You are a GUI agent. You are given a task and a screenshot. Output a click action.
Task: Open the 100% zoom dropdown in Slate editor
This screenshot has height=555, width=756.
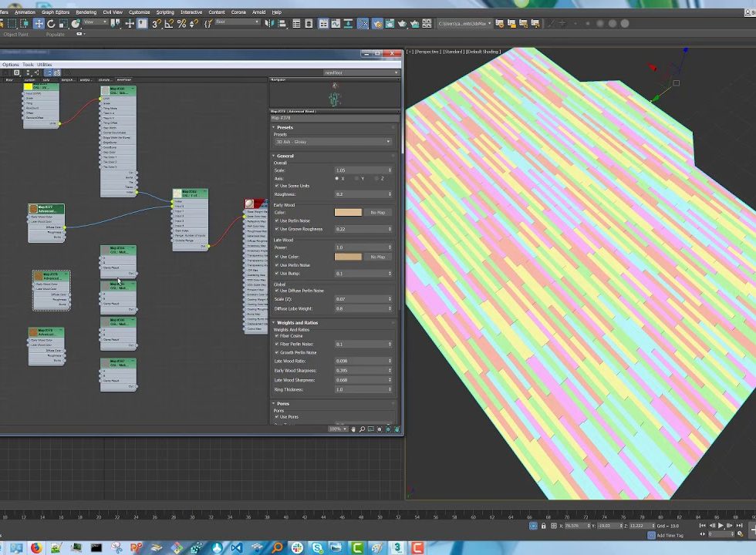338,429
